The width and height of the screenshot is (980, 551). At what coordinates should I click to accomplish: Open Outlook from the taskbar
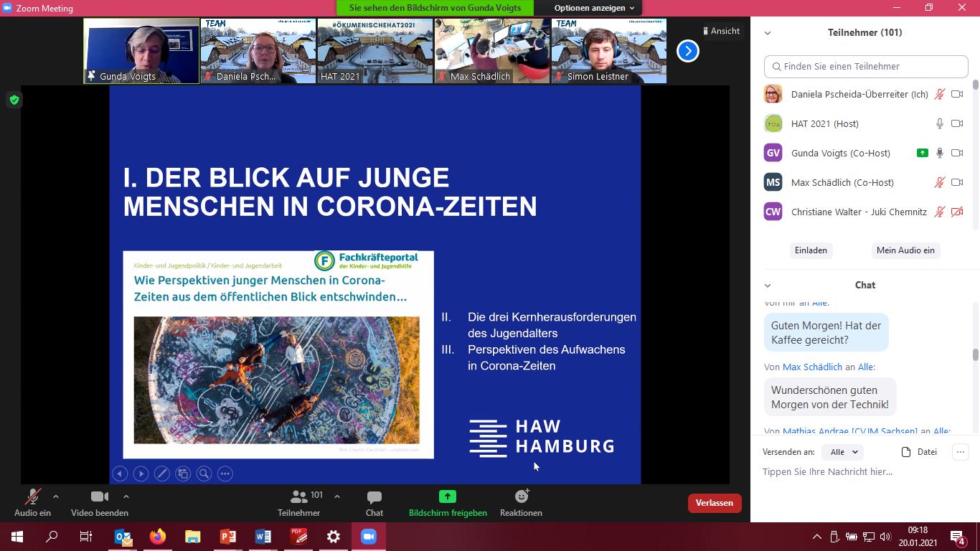click(123, 537)
